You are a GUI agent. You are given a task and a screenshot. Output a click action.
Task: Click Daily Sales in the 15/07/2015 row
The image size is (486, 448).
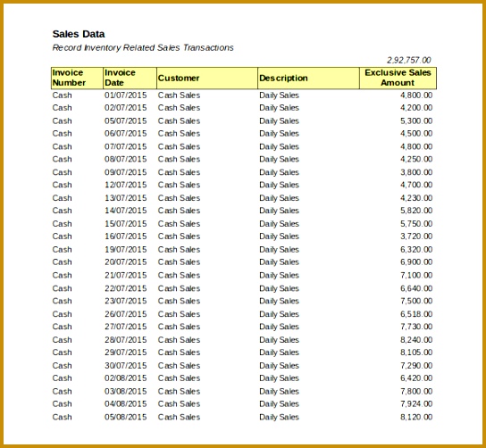(x=279, y=223)
